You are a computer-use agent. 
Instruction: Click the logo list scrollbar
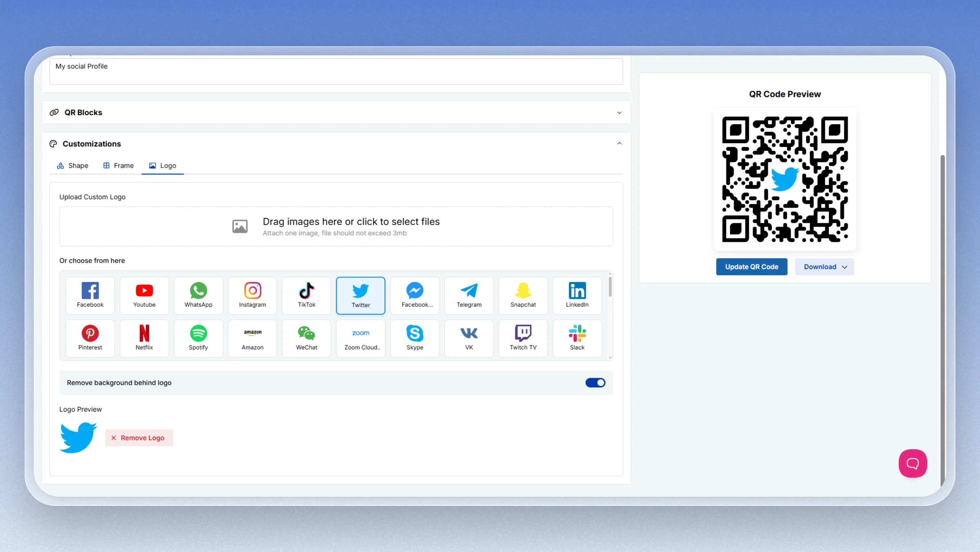point(610,286)
